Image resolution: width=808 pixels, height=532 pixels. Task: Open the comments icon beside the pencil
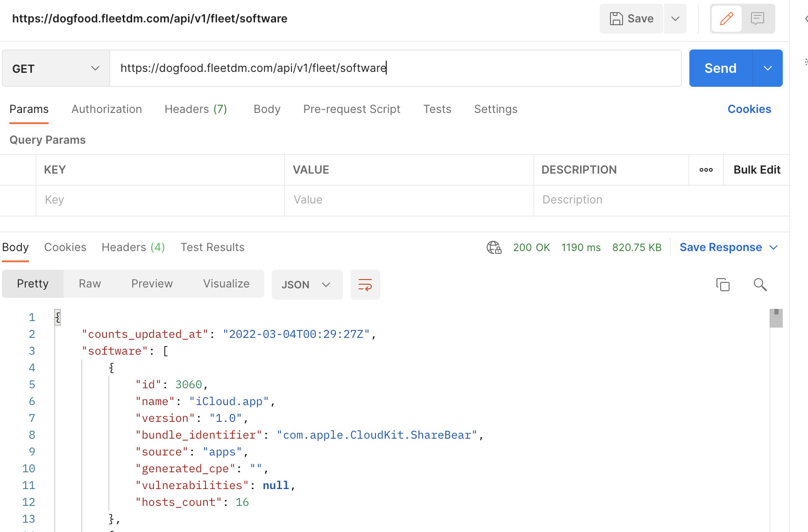pos(757,19)
